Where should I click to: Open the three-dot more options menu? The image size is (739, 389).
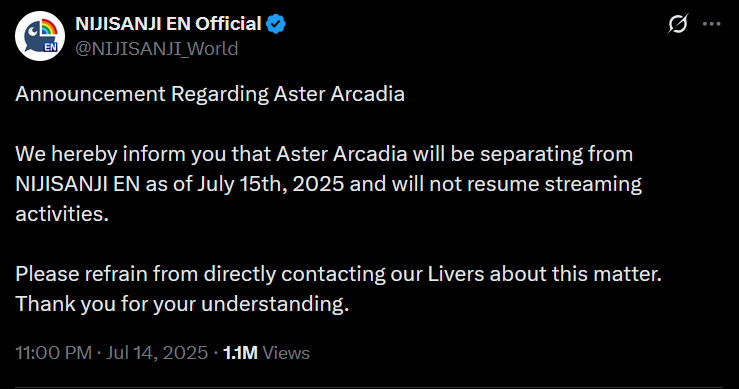(711, 24)
